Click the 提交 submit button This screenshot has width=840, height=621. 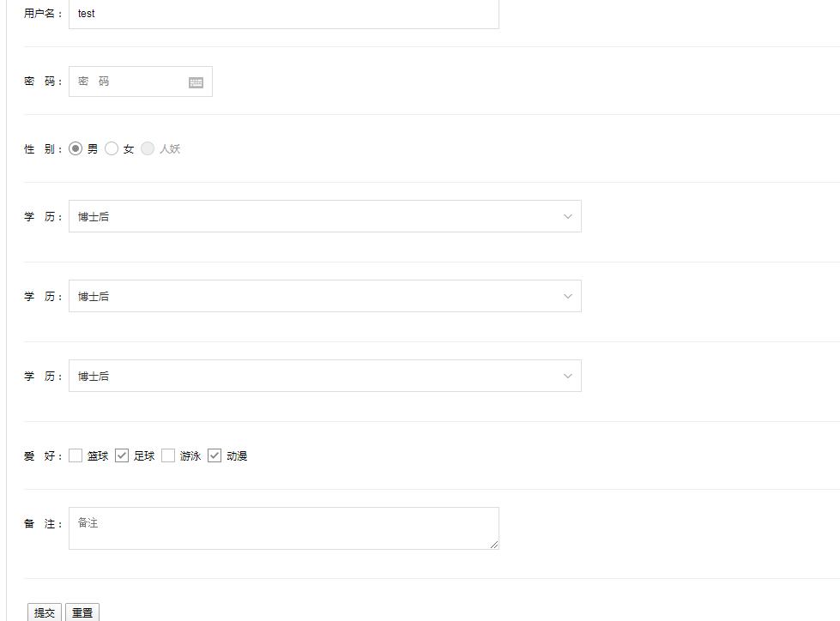45,612
